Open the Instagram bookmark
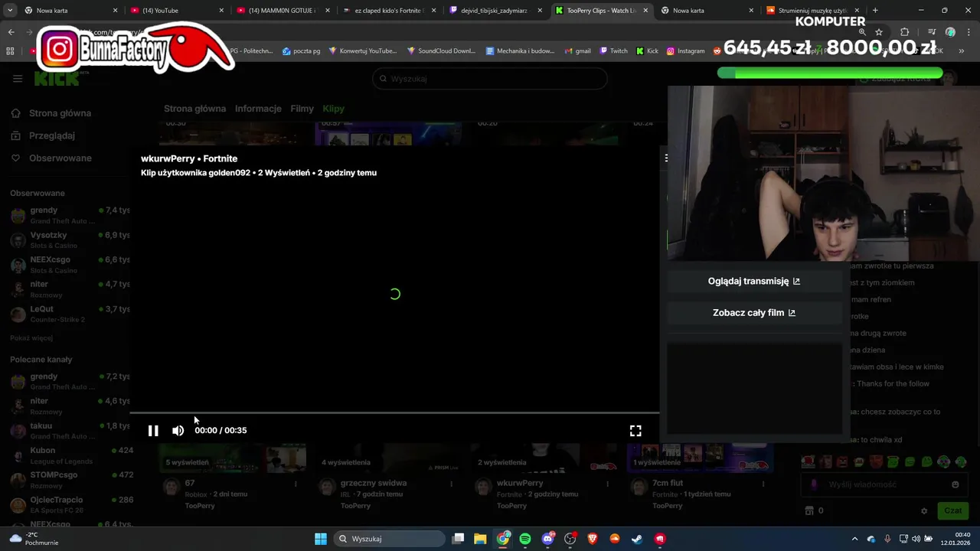980x551 pixels. pos(685,51)
